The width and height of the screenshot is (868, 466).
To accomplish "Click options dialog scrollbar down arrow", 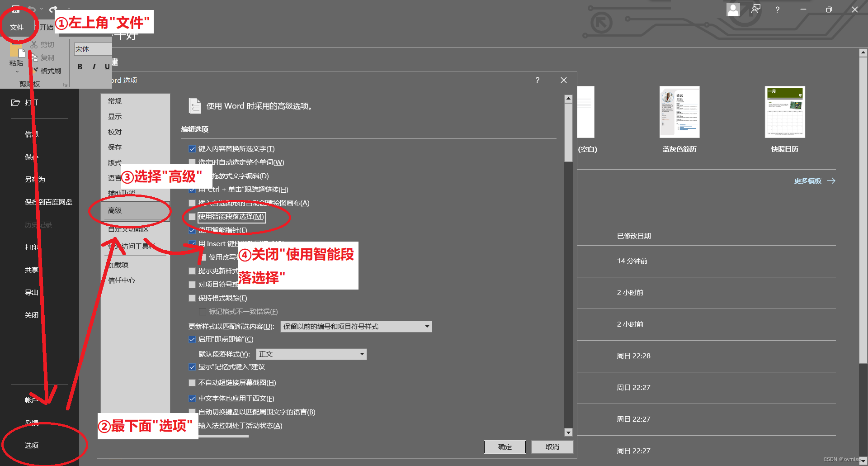I will coord(568,432).
